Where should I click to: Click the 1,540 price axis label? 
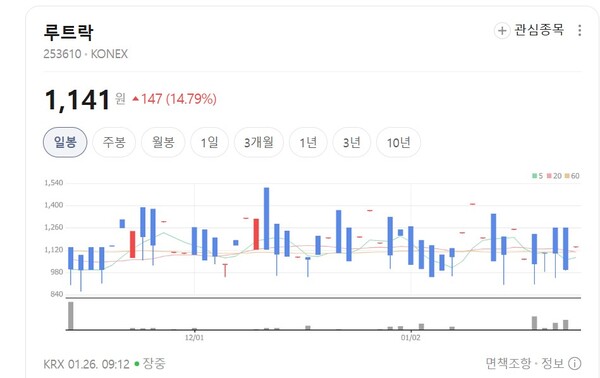[54, 183]
